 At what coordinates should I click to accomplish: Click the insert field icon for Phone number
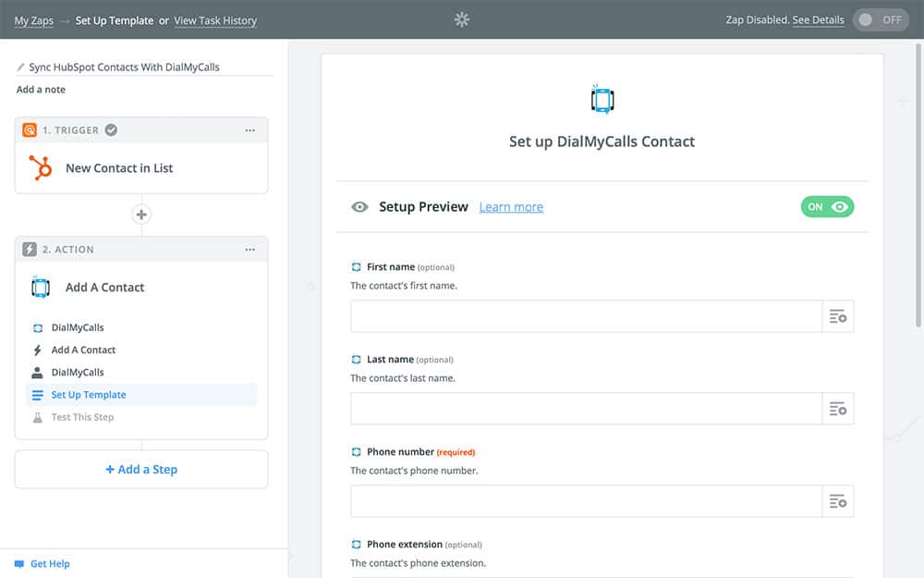(x=838, y=501)
